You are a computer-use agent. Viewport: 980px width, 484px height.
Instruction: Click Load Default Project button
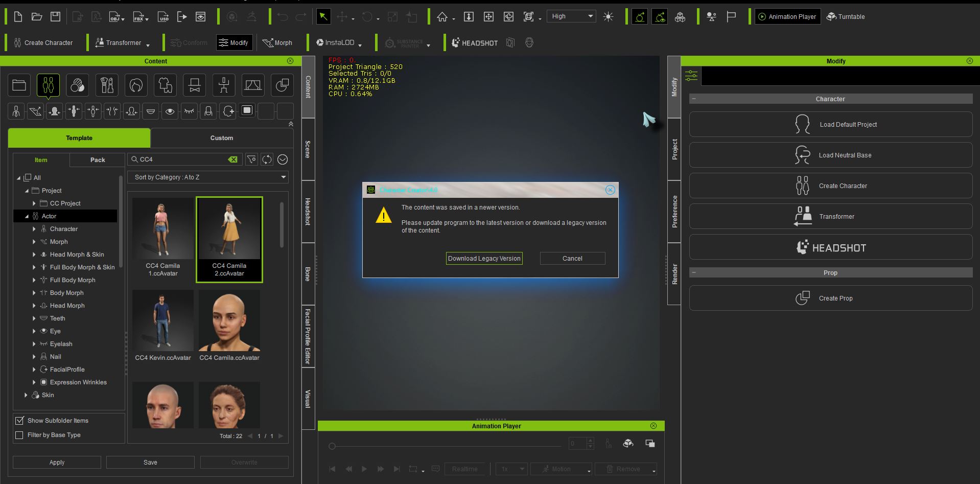[830, 124]
